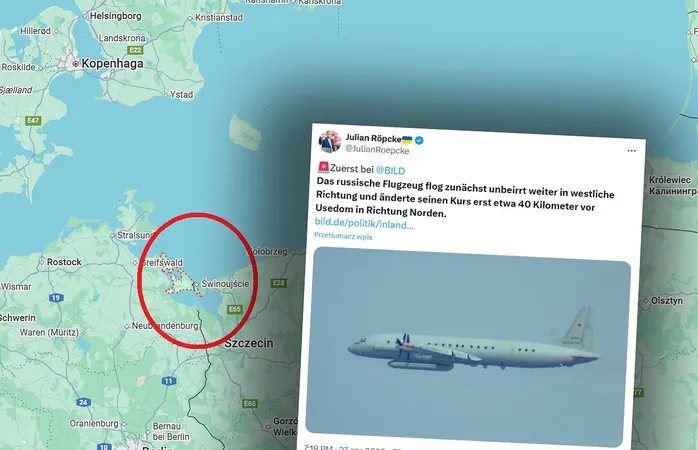698x450 pixels.
Task: Click the Świnoujście label inside red circle
Action: point(225,284)
